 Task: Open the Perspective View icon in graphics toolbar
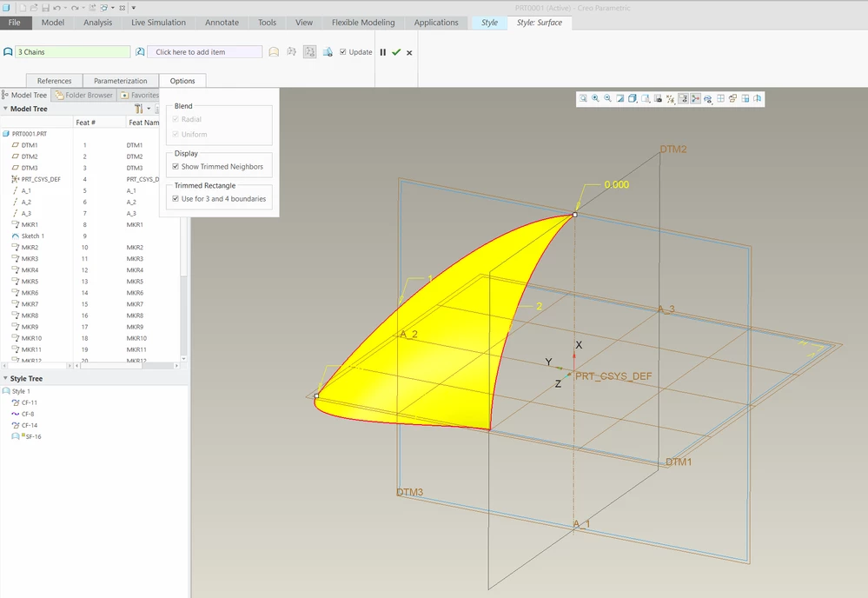707,98
